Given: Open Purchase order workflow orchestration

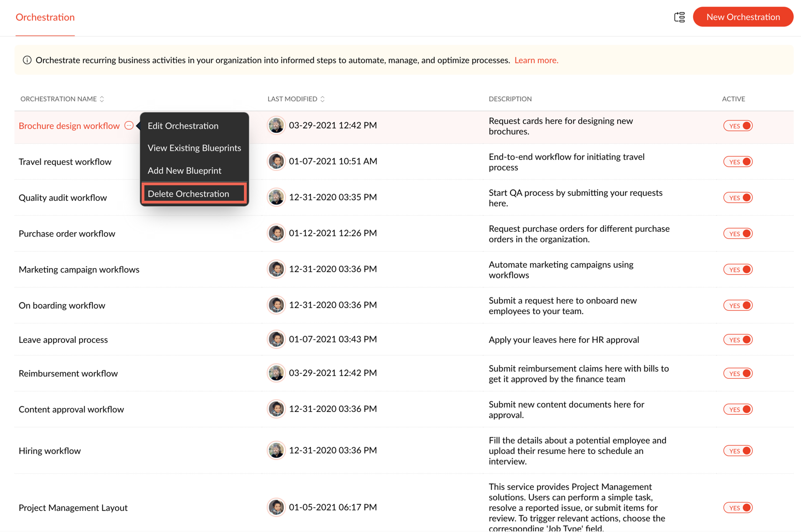Looking at the screenshot, I should coord(67,234).
